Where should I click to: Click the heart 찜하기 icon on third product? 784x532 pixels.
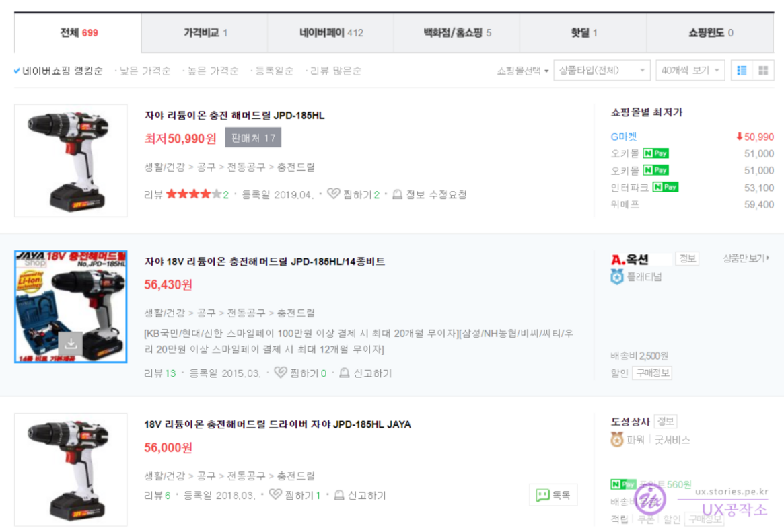275,495
